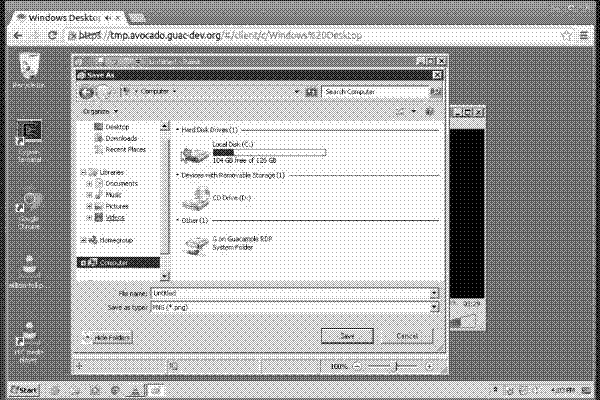
Task: Select the CD Drive (D:) icon
Action: tap(196, 198)
